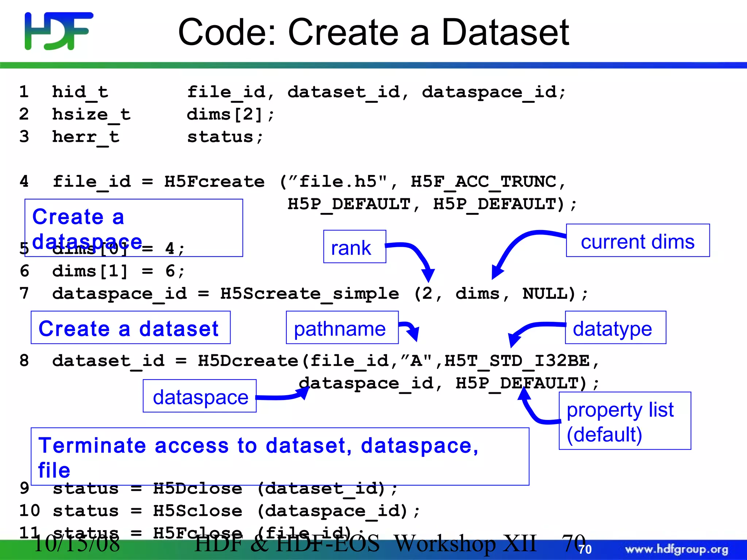Click the 'Create a dataset' label
This screenshot has height=560, width=747.
pos(131,327)
